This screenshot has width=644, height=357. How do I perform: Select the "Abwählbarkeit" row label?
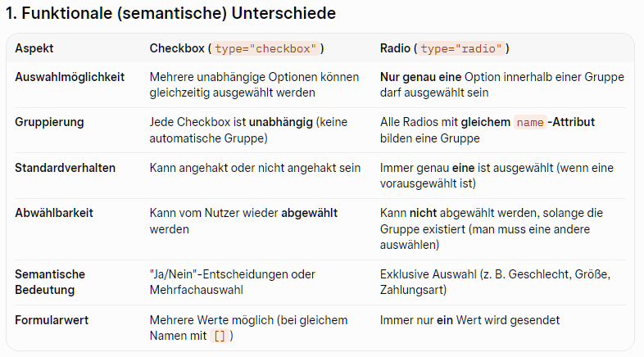coord(54,213)
